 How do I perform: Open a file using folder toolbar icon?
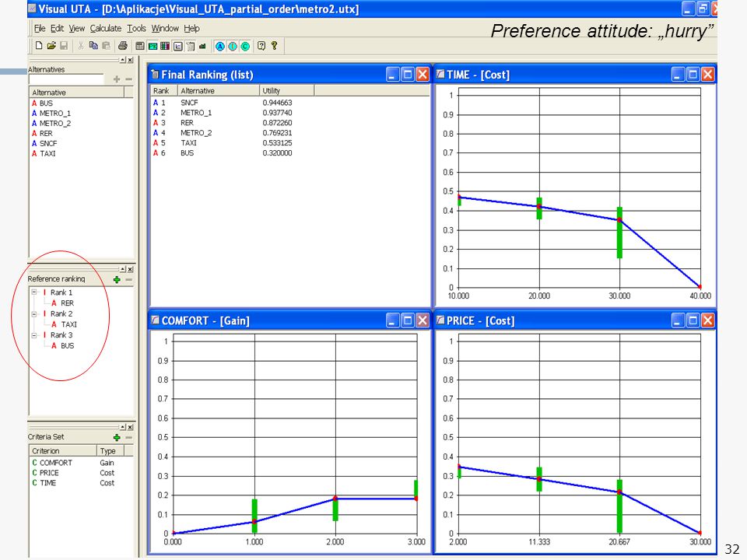click(x=51, y=46)
